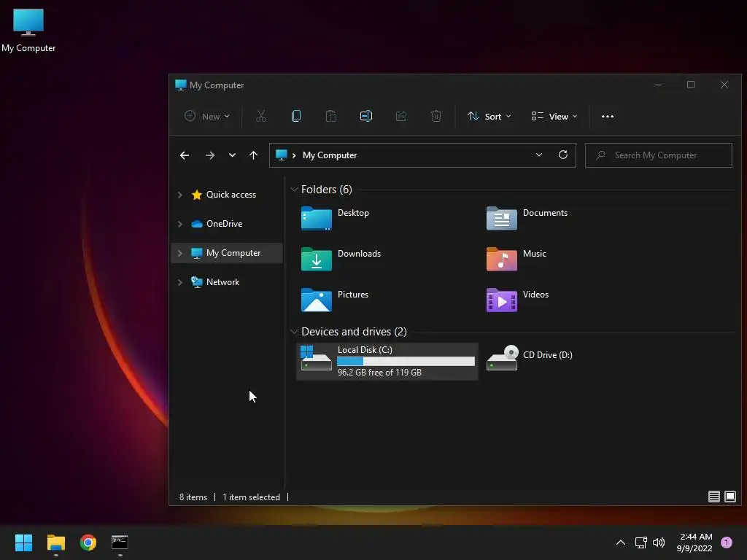747x560 pixels.
Task: Click the Rename icon in toolbar
Action: [366, 116]
